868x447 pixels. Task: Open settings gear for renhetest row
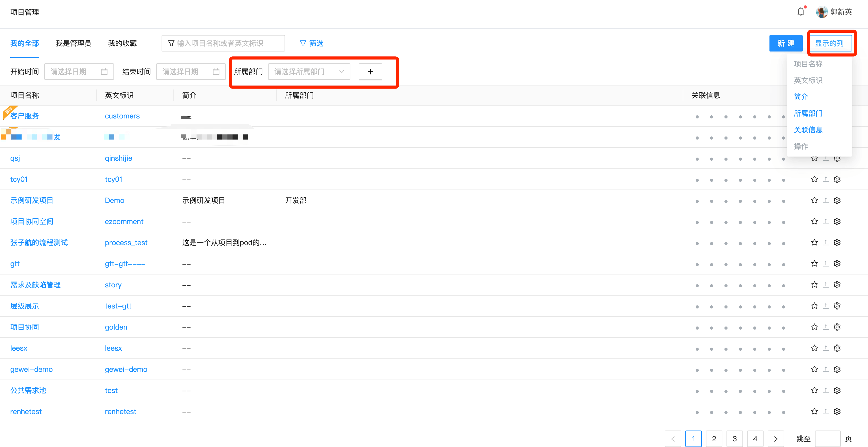coord(837,411)
